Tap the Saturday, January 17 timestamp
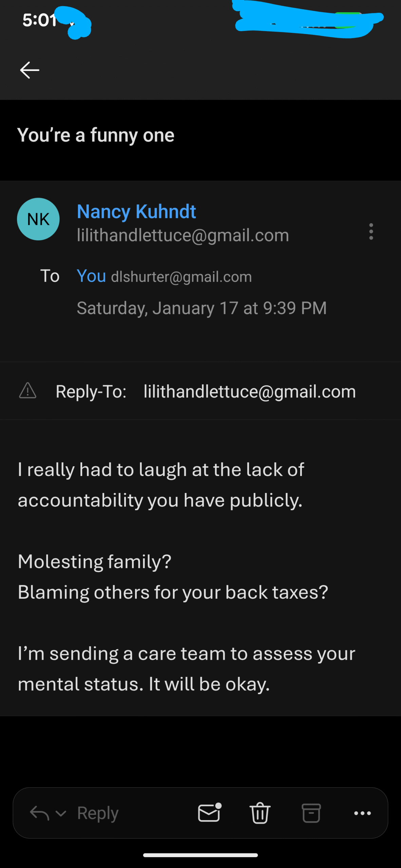 tap(202, 308)
